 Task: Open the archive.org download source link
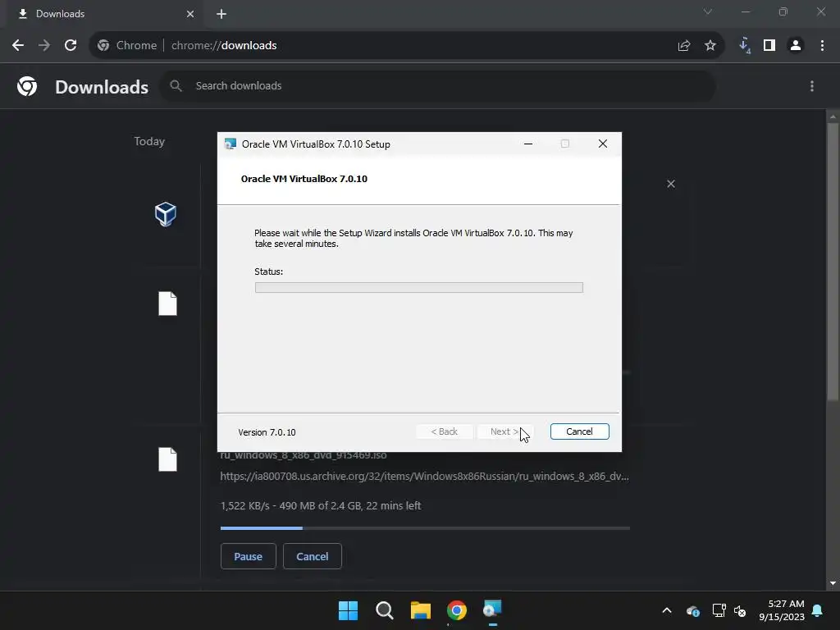pyautogui.click(x=424, y=476)
